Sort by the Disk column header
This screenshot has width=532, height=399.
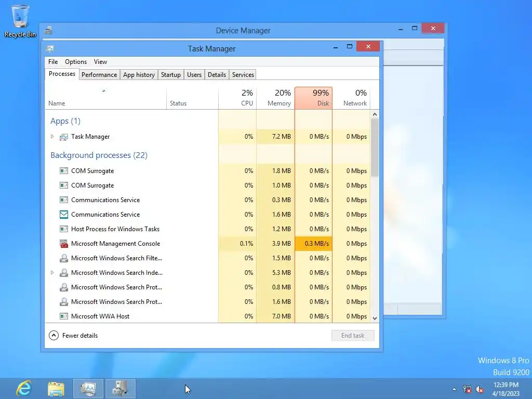point(313,98)
